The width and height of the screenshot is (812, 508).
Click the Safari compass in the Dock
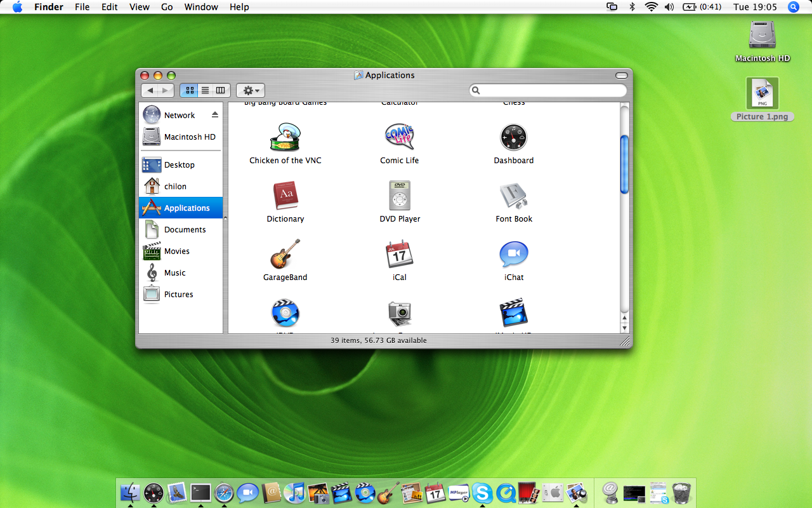pyautogui.click(x=224, y=492)
